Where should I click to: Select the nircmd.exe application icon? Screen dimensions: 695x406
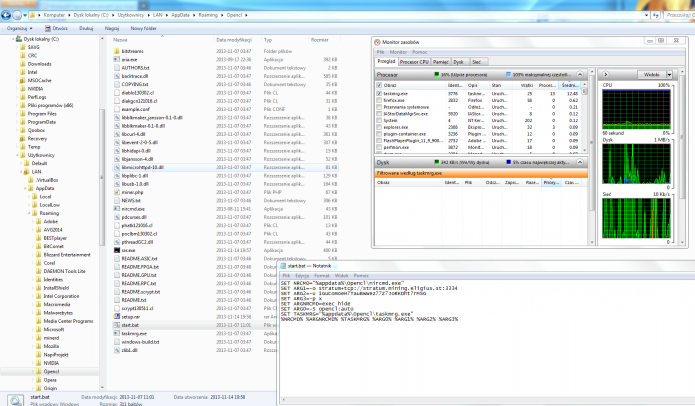117,209
